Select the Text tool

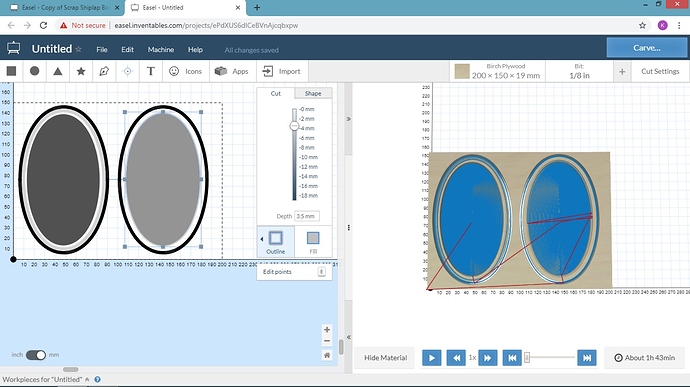click(x=150, y=71)
